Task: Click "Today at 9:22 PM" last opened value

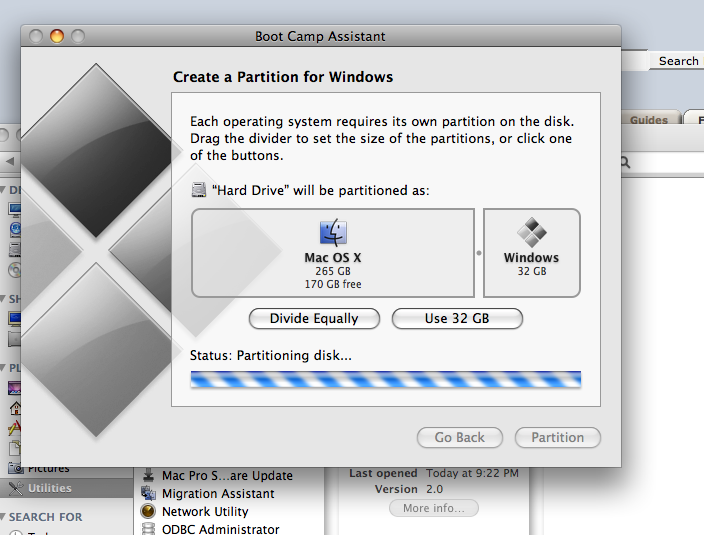Action: coord(472,473)
